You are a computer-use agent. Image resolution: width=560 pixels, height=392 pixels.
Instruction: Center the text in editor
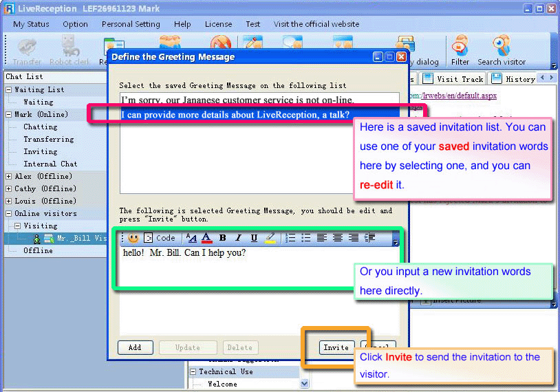tap(338, 238)
